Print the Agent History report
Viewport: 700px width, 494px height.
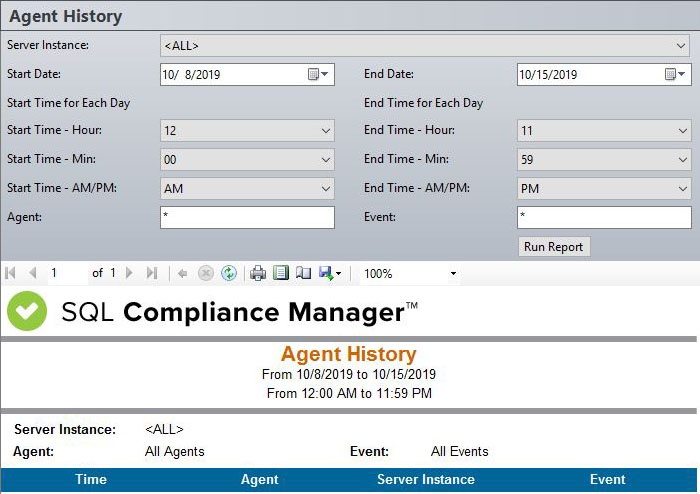(x=258, y=273)
